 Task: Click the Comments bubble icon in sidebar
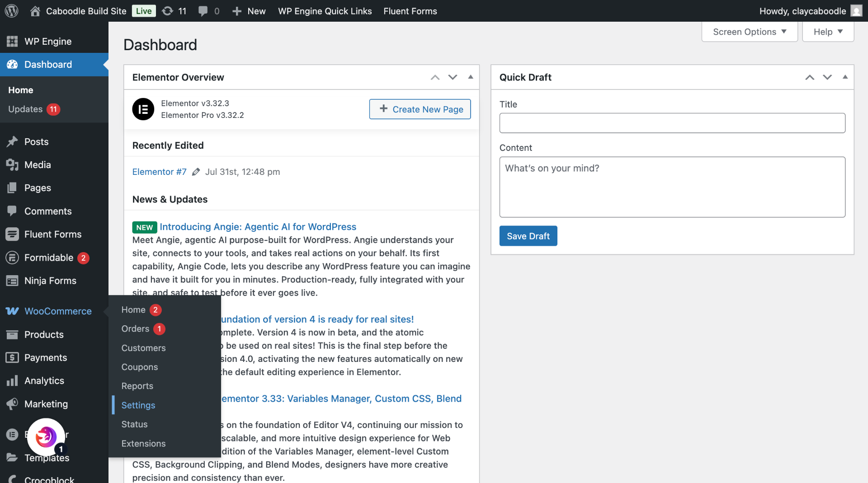(x=12, y=211)
